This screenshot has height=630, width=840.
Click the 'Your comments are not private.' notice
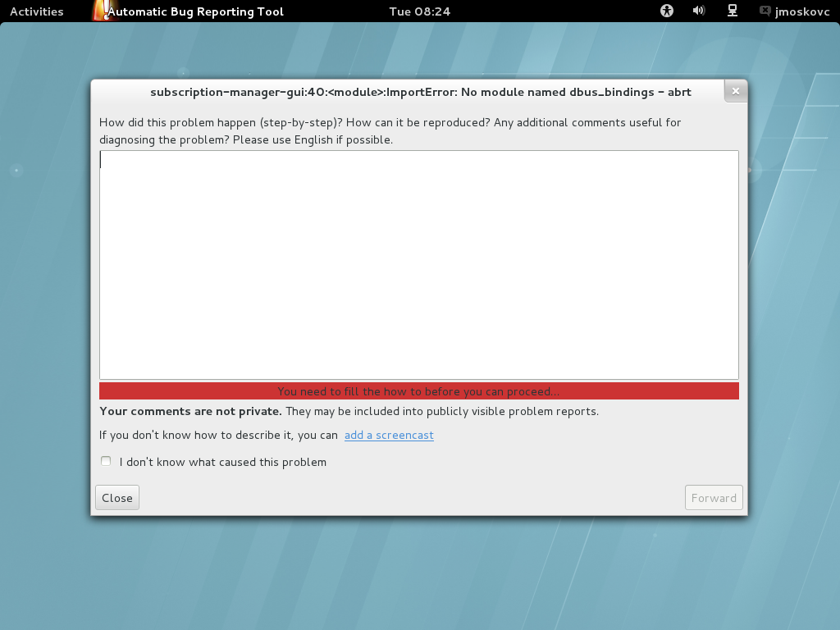pos(190,411)
